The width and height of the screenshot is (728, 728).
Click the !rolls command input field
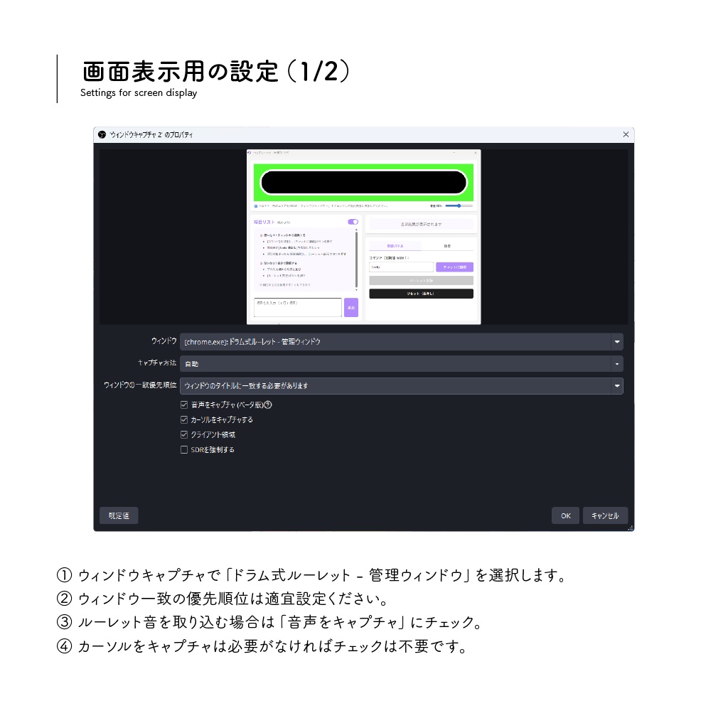(x=401, y=267)
